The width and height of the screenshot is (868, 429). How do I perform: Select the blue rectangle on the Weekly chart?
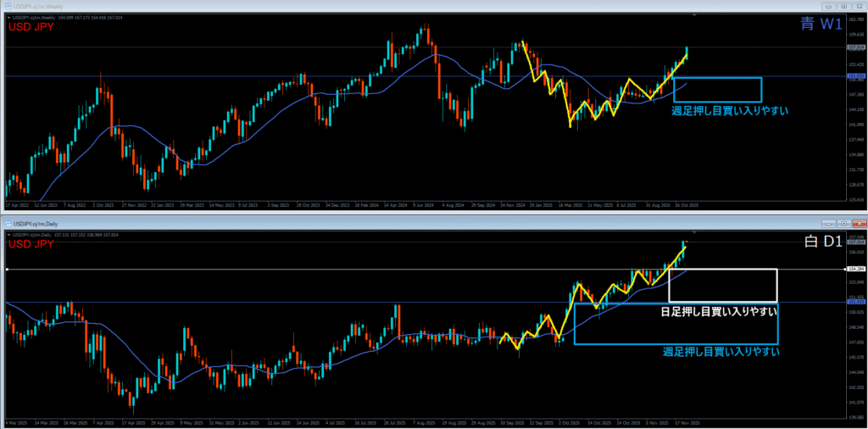click(x=717, y=78)
